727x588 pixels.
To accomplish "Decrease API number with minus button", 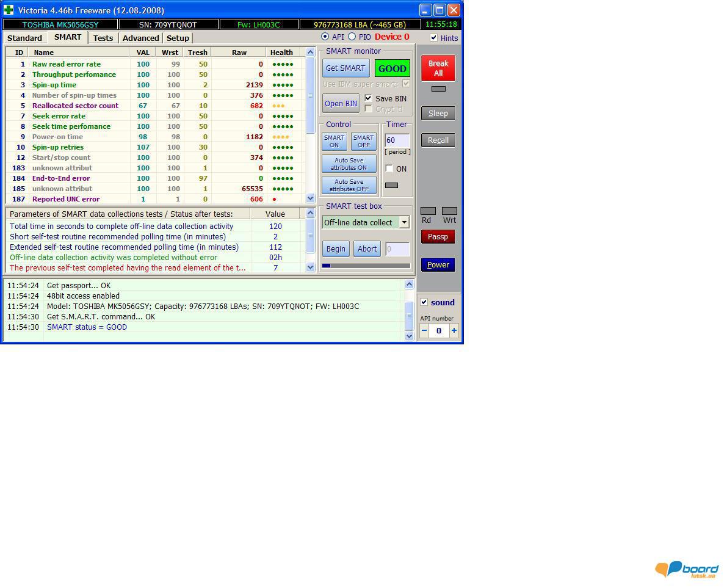I will [424, 330].
